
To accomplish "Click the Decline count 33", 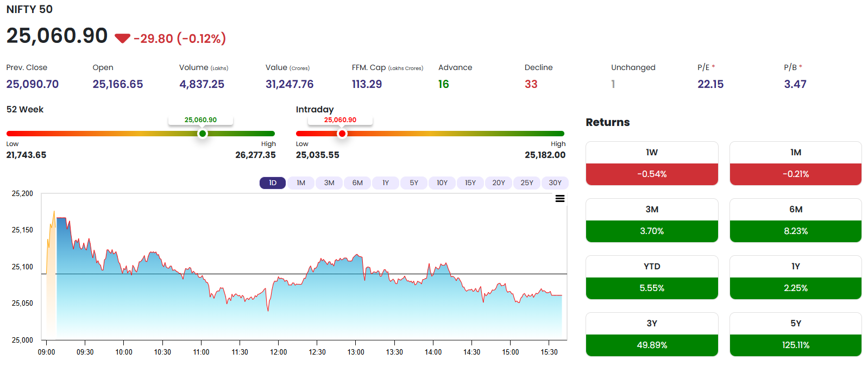I will [x=531, y=84].
